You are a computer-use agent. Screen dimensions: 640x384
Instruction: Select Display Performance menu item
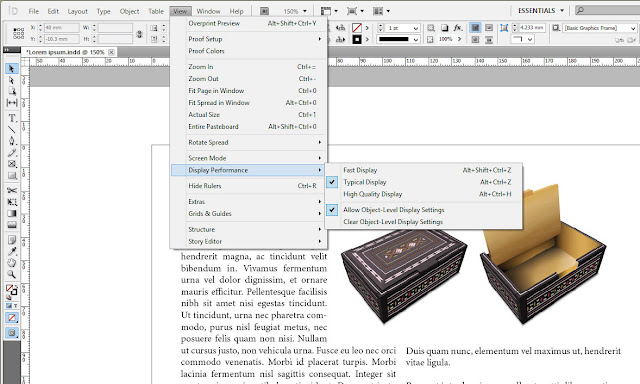[x=248, y=170]
